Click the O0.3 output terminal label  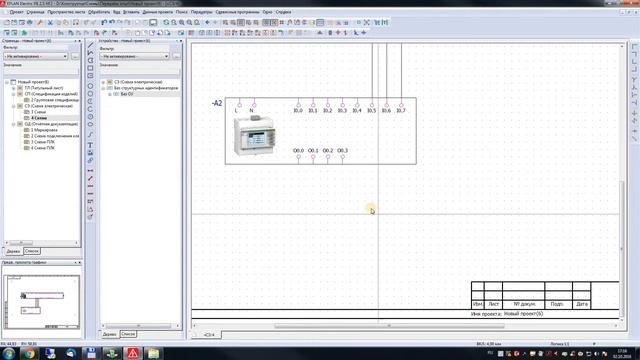[x=342, y=151]
